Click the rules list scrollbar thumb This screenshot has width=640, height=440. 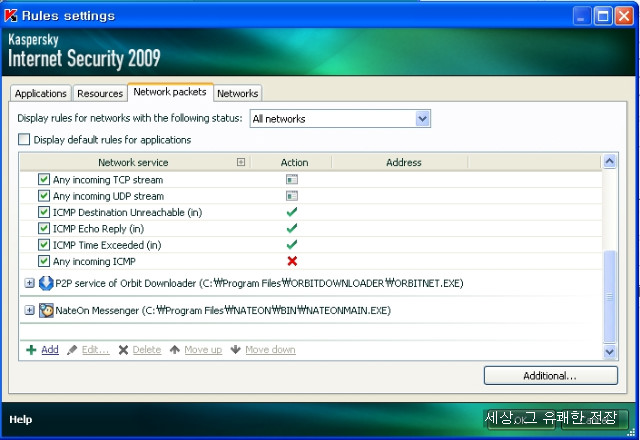(x=609, y=297)
